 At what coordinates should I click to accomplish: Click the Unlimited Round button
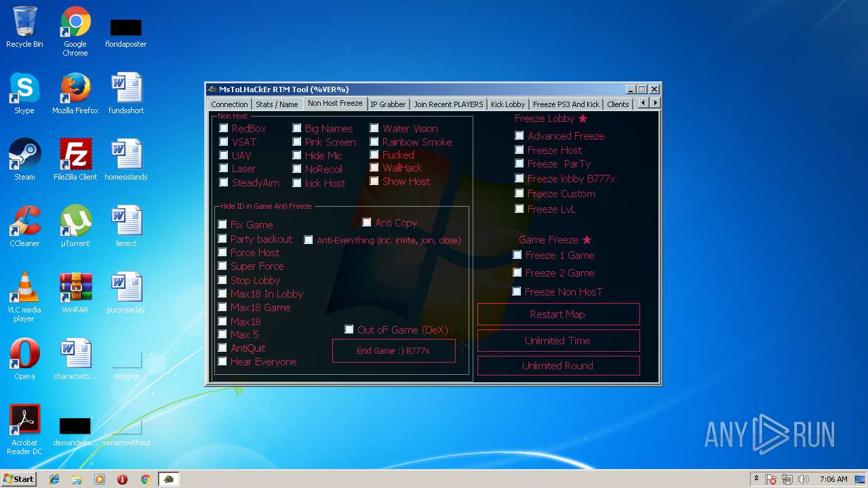tap(558, 366)
